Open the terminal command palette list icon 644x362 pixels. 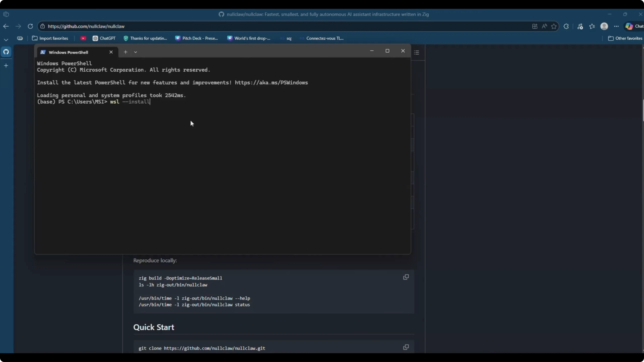pyautogui.click(x=417, y=52)
